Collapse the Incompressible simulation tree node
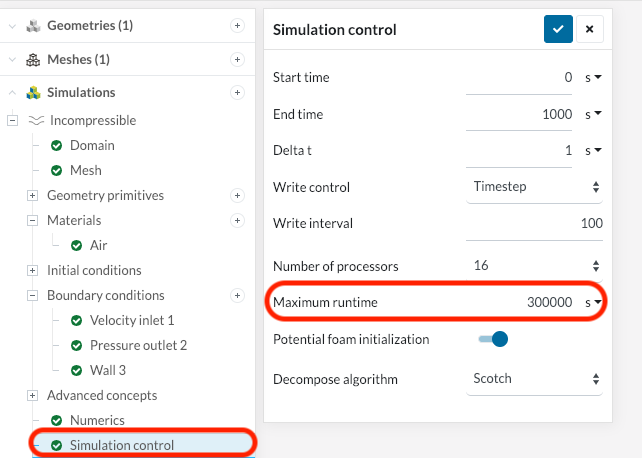642x458 pixels. 13,120
